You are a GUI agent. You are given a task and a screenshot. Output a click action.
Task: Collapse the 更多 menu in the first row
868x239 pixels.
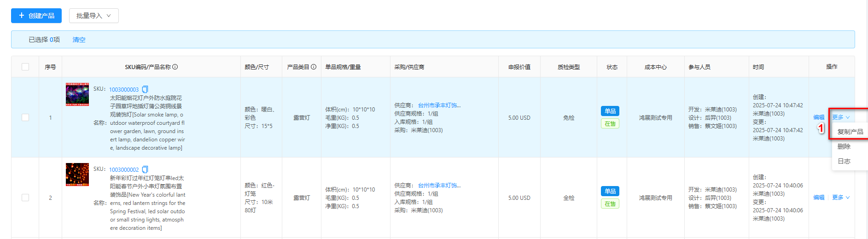840,117
